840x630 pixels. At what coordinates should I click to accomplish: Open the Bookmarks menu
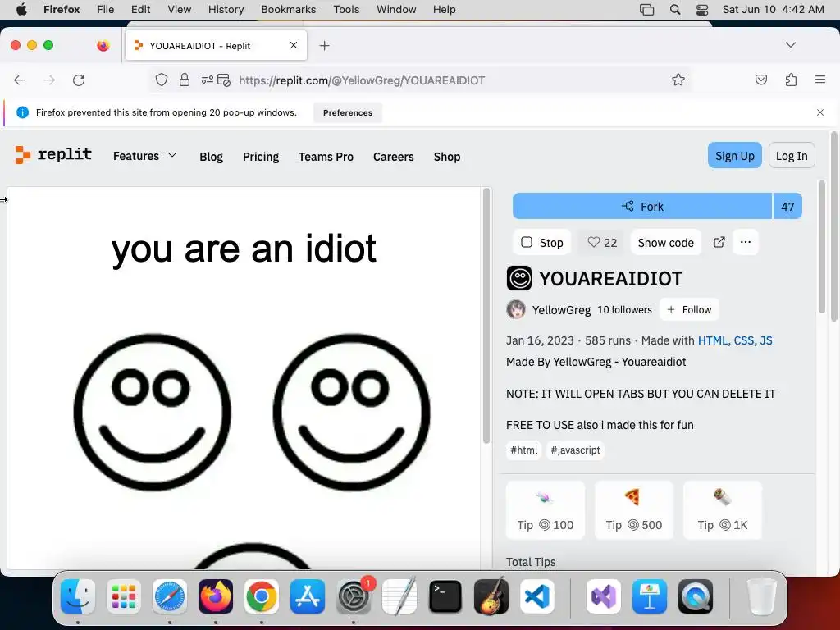(288, 10)
